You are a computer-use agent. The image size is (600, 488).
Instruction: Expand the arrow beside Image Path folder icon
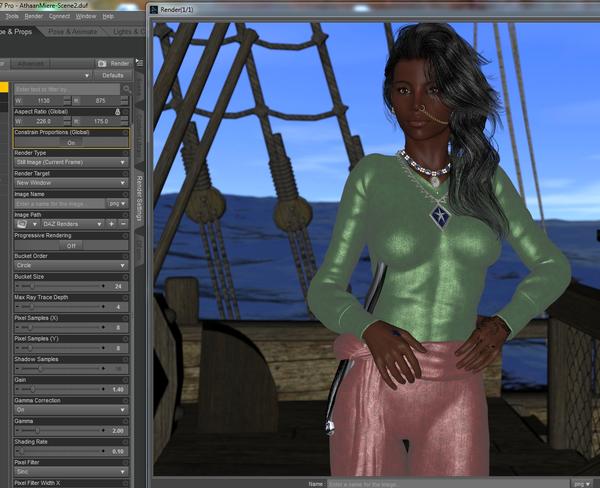pyautogui.click(x=34, y=224)
